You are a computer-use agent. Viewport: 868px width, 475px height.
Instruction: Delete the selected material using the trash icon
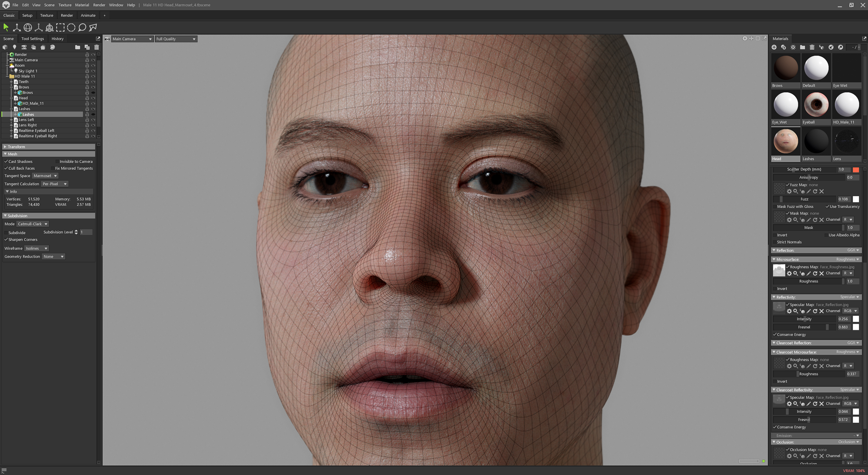click(x=812, y=47)
